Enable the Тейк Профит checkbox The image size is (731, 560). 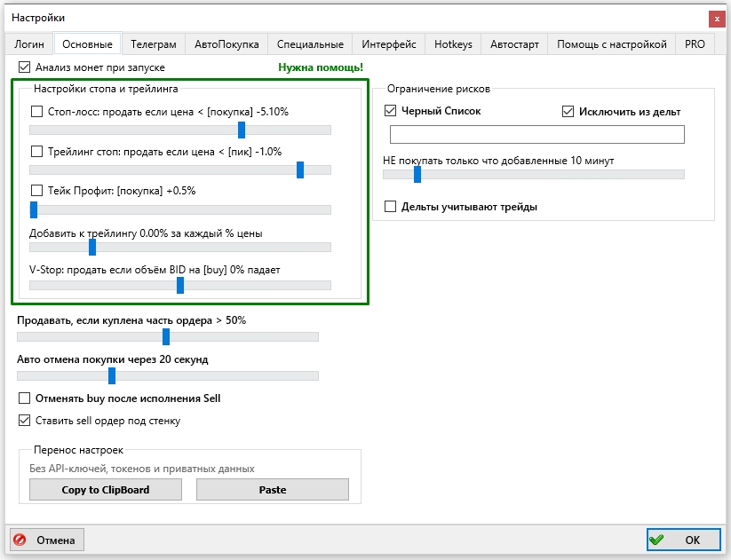point(36,191)
